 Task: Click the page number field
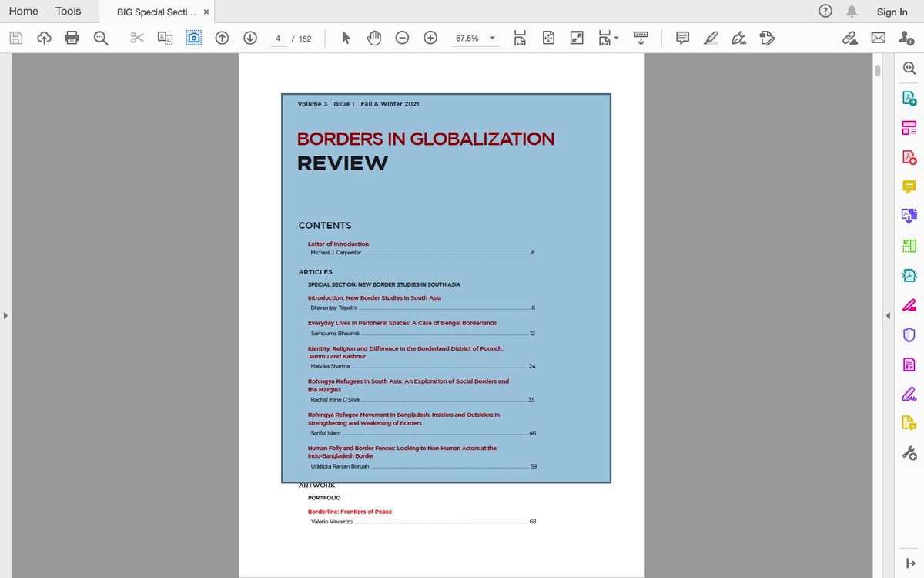point(277,38)
